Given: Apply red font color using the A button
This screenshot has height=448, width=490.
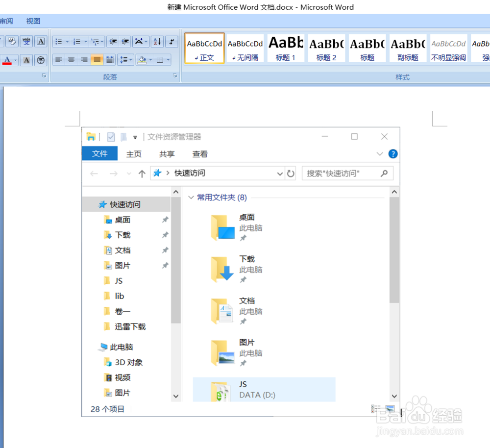Looking at the screenshot, I should click(x=7, y=60).
